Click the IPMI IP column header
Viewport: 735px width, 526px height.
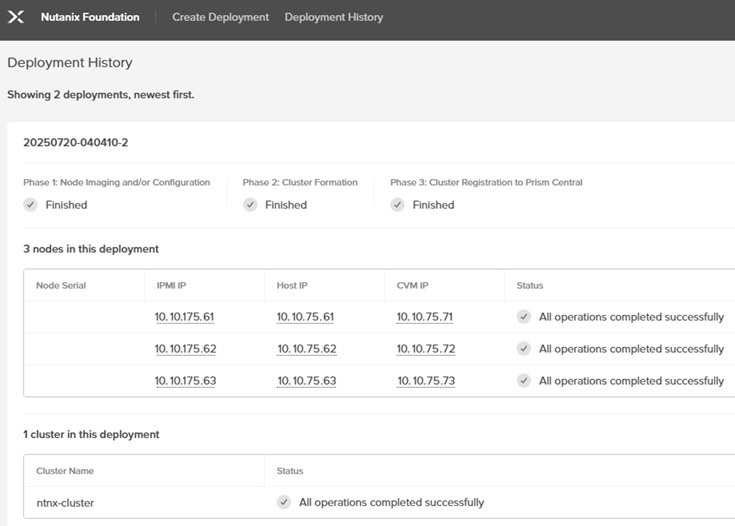[x=171, y=286]
